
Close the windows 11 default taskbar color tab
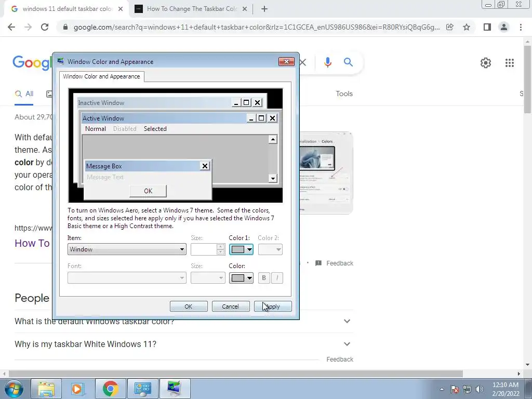121,9
